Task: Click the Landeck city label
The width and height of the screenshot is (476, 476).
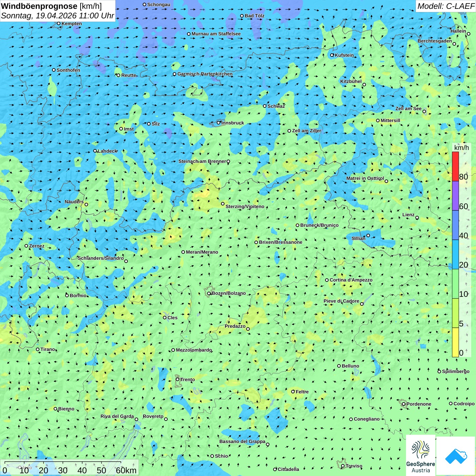Action: pyautogui.click(x=107, y=151)
